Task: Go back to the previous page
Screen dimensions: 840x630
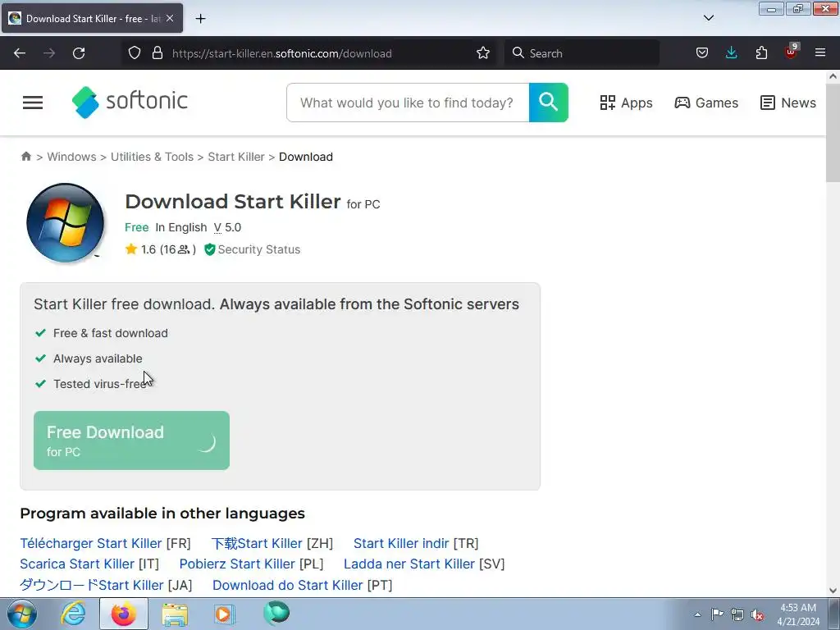Action: [20, 53]
